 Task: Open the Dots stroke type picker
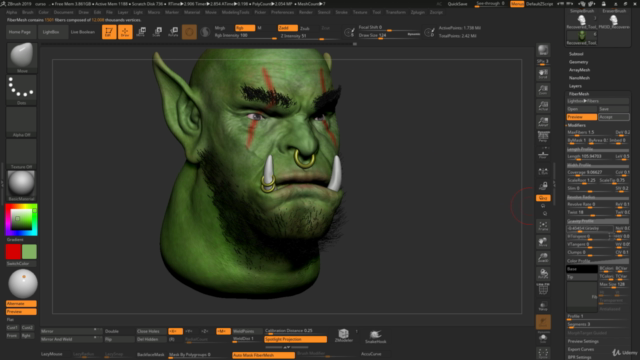22,89
